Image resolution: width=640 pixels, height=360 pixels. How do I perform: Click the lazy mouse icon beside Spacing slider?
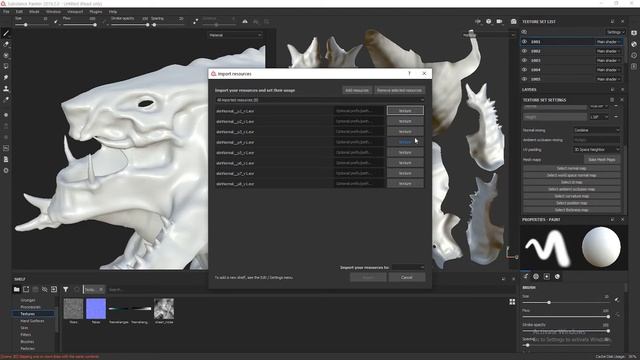[196, 21]
